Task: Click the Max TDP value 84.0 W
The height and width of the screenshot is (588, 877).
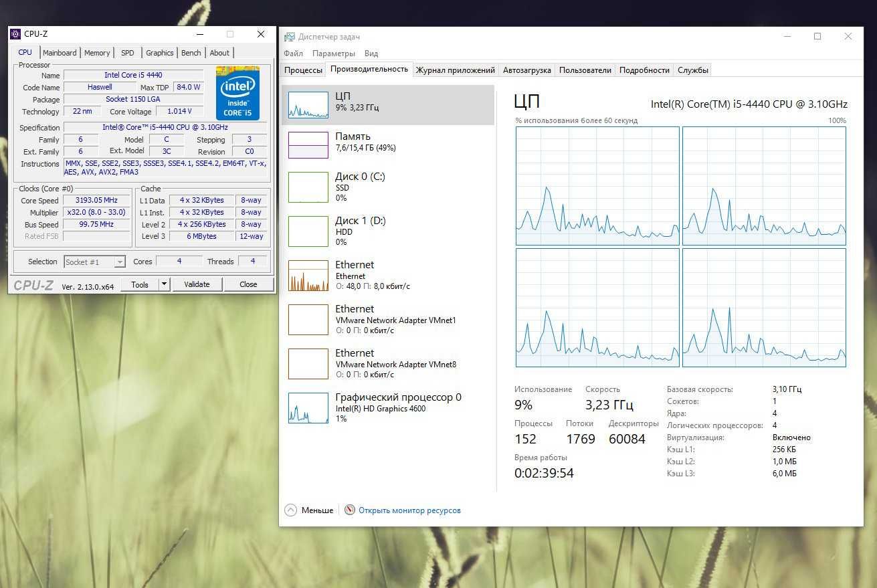Action: 188,87
